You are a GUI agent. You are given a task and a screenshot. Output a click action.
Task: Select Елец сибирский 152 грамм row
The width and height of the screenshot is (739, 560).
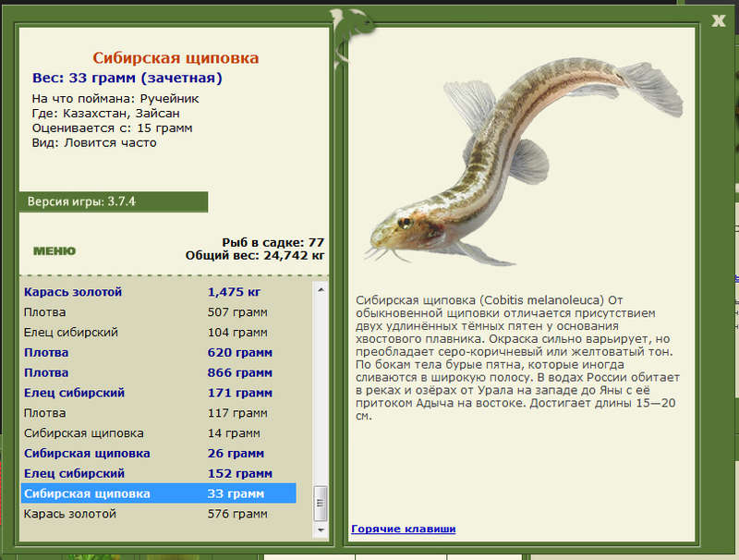tap(158, 473)
